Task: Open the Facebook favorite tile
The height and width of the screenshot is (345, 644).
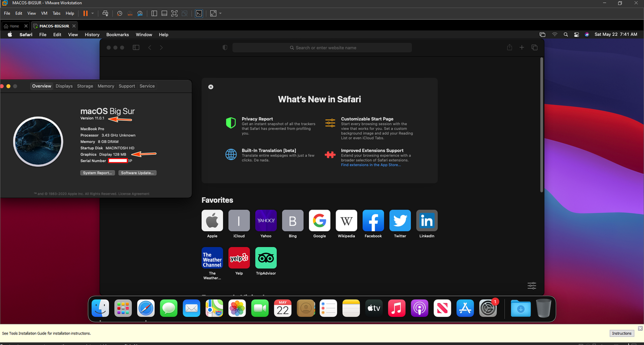Action: pyautogui.click(x=373, y=221)
